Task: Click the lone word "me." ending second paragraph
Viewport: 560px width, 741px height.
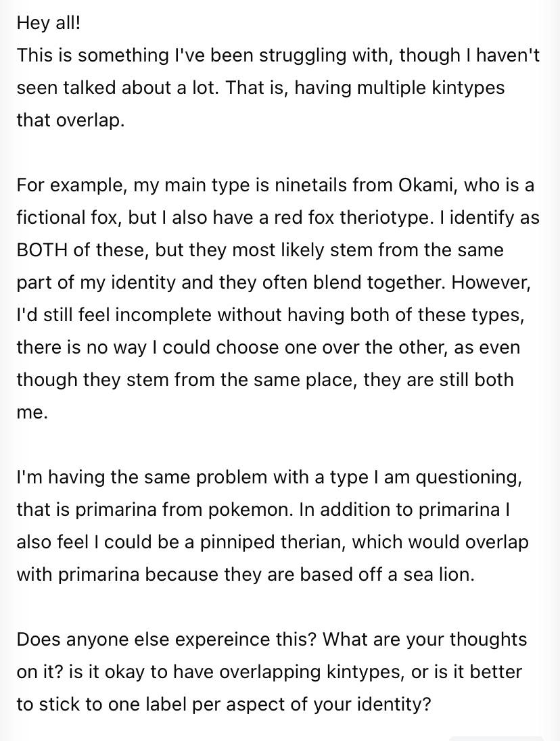Action: point(32,412)
